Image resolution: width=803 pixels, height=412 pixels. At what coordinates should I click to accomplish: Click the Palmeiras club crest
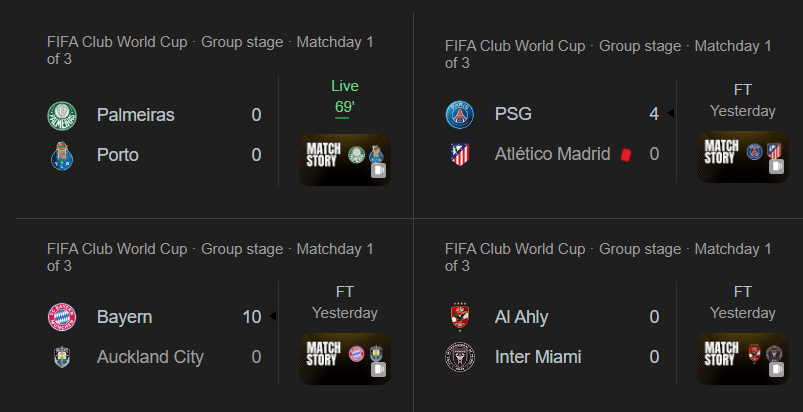pos(62,116)
